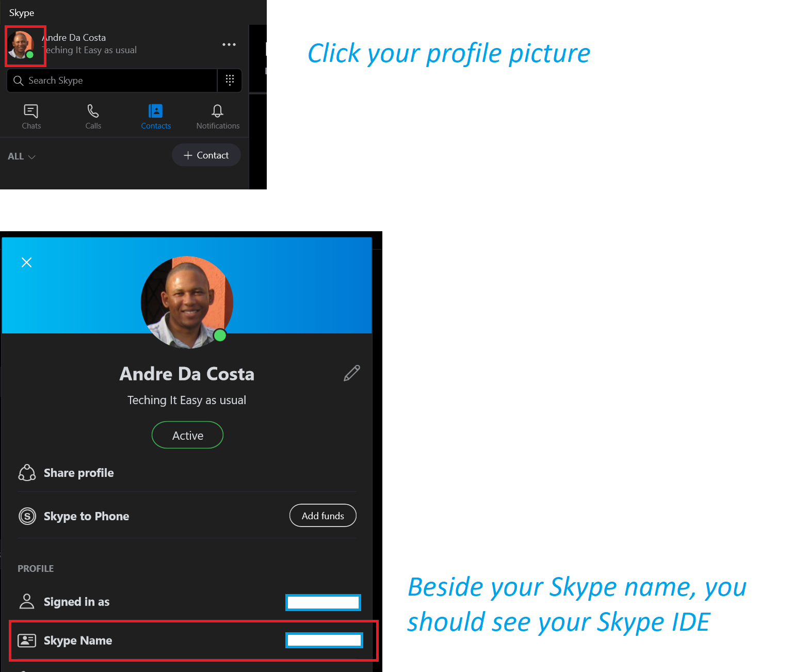
Task: Click the Andre Da Costa name in sidebar header
Action: coord(74,38)
